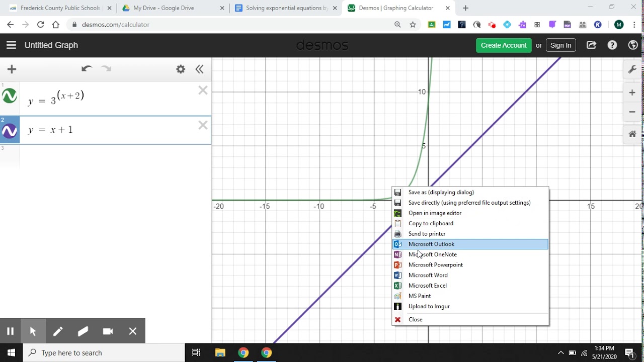The height and width of the screenshot is (362, 644).
Task: Reset graph to default home view
Action: 632,134
